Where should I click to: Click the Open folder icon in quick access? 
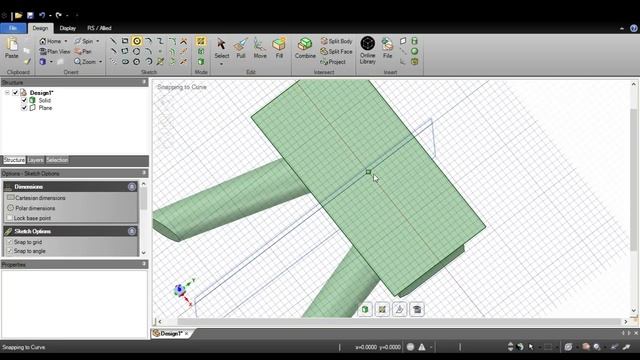tap(18, 16)
